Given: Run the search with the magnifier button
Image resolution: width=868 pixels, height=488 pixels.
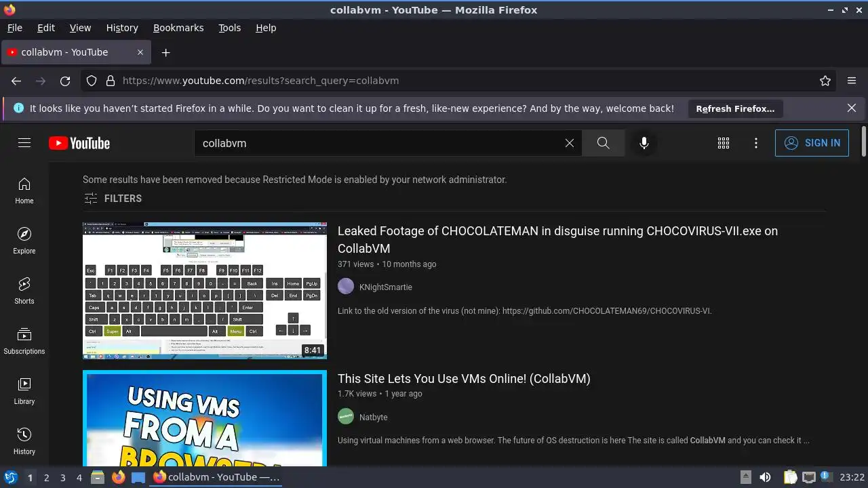Looking at the screenshot, I should (x=603, y=143).
